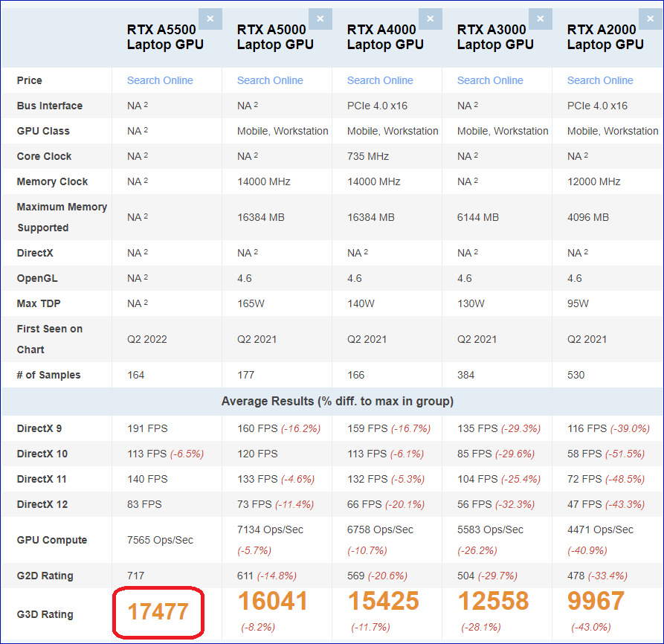This screenshot has height=644, width=664.
Task: Click the RTX A2000 Laptop GPU heading
Action: point(605,37)
